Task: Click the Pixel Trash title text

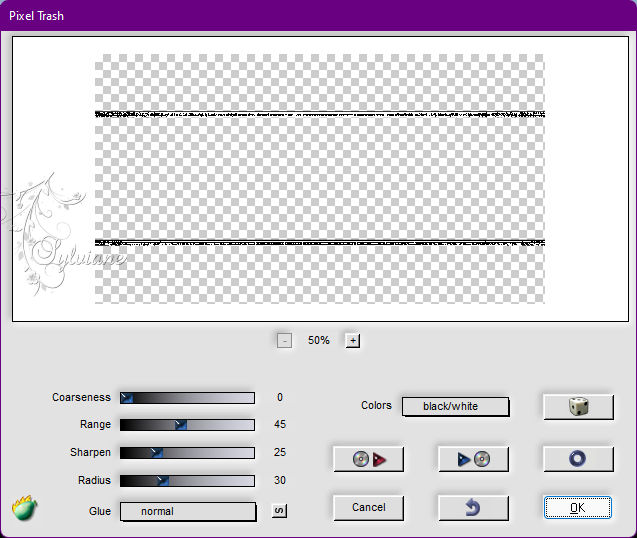Action: click(36, 16)
